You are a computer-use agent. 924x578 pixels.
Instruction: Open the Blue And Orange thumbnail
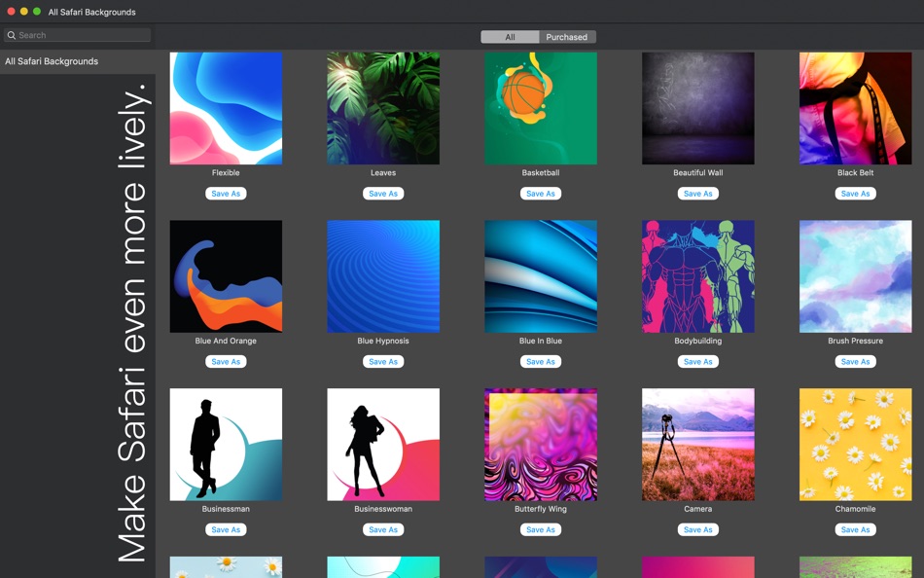(226, 276)
